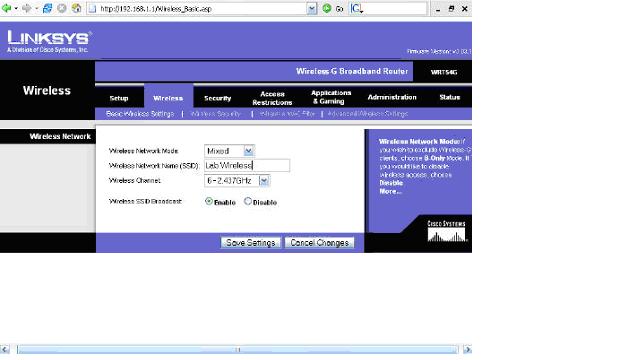The height and width of the screenshot is (360, 640).
Task: Open the Back button history arrow
Action: 16,8
